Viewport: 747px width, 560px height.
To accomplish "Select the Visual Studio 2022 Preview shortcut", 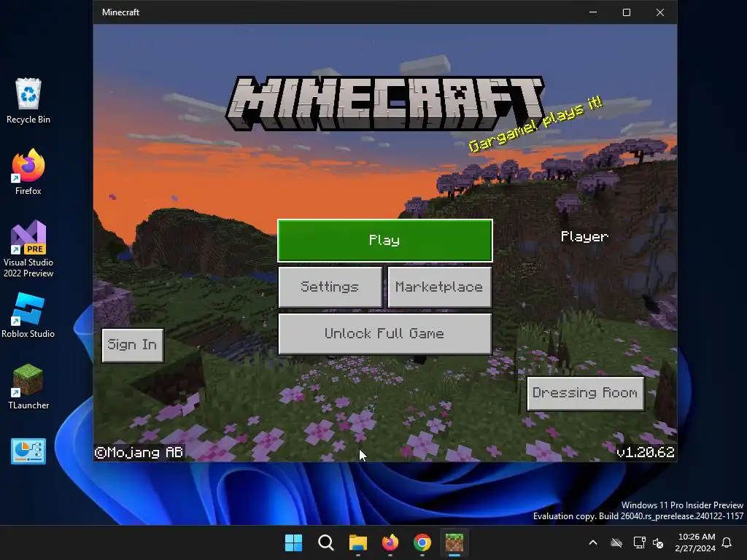I will pyautogui.click(x=28, y=249).
